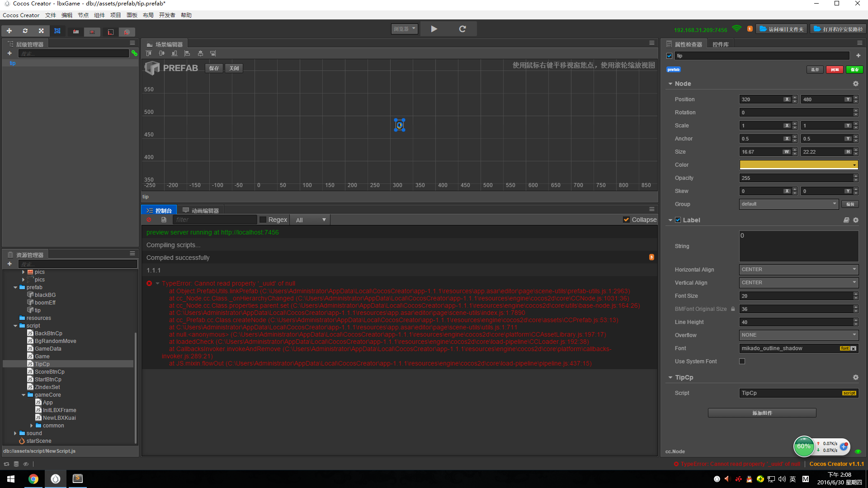
Task: Click the align top edges icon
Action: [149, 53]
